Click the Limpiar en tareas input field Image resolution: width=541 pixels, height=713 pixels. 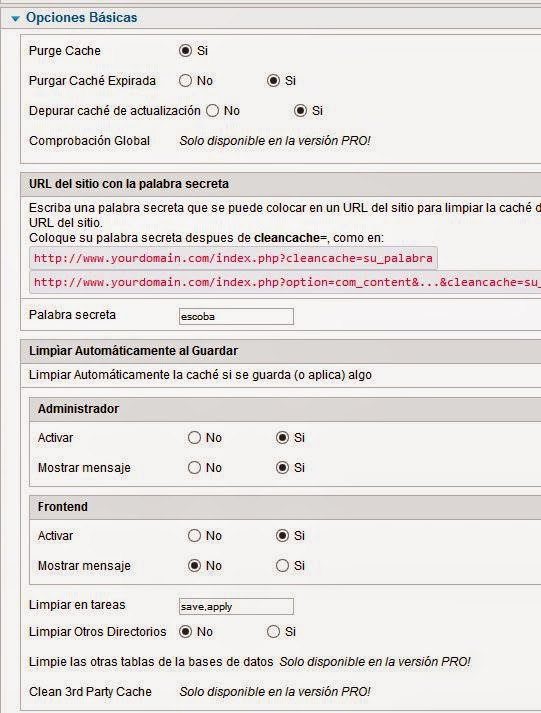pos(236,607)
